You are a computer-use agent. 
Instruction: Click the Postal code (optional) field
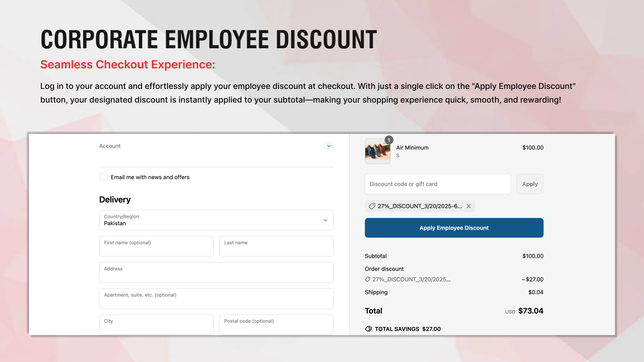pyautogui.click(x=277, y=324)
